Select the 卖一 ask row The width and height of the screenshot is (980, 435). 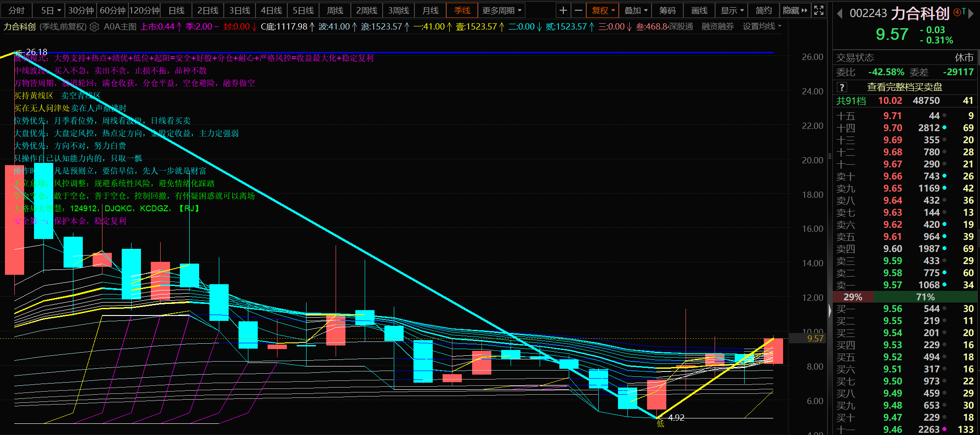[905, 285]
